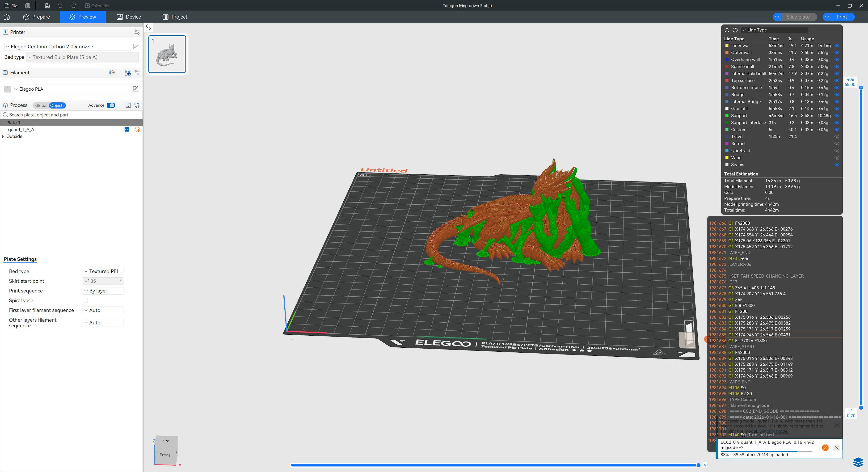
Task: Expand the Outside tree item
Action: 3,136
